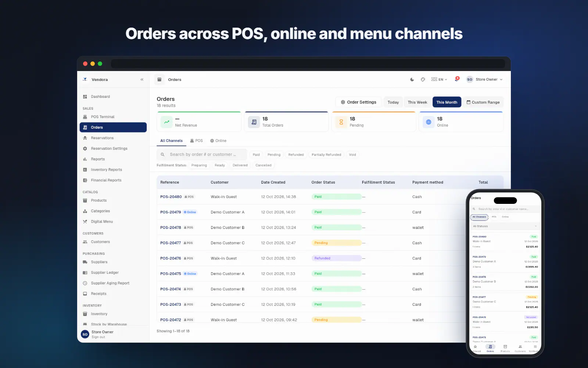Open Digital Menu in sidebar
The image size is (588, 368).
(113, 222)
